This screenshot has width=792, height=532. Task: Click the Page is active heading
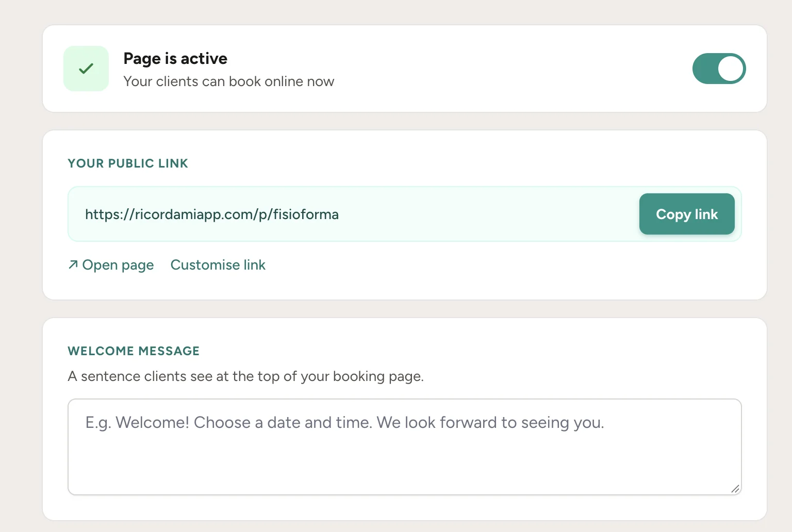click(x=175, y=59)
